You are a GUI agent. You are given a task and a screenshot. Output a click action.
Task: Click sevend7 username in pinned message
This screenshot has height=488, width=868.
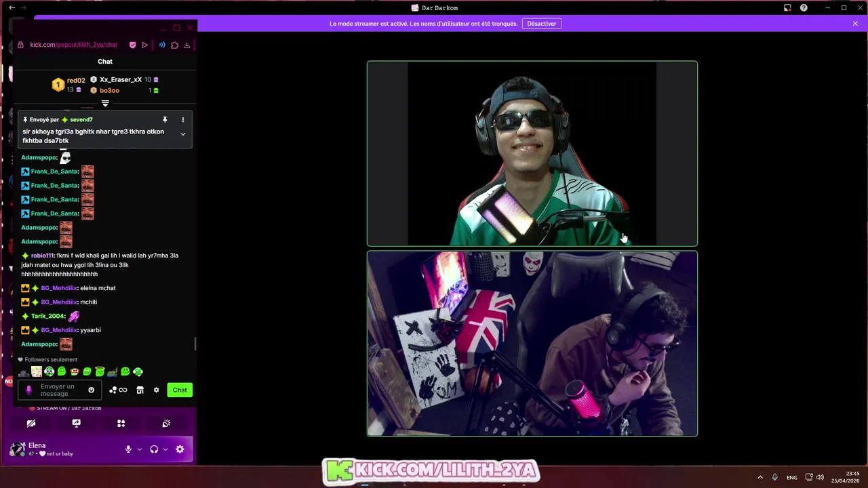click(x=81, y=119)
